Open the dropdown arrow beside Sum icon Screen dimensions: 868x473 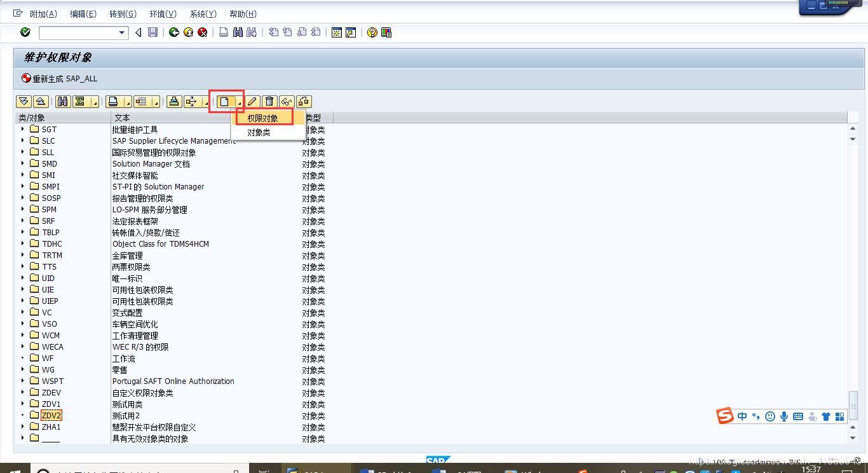click(x=95, y=102)
